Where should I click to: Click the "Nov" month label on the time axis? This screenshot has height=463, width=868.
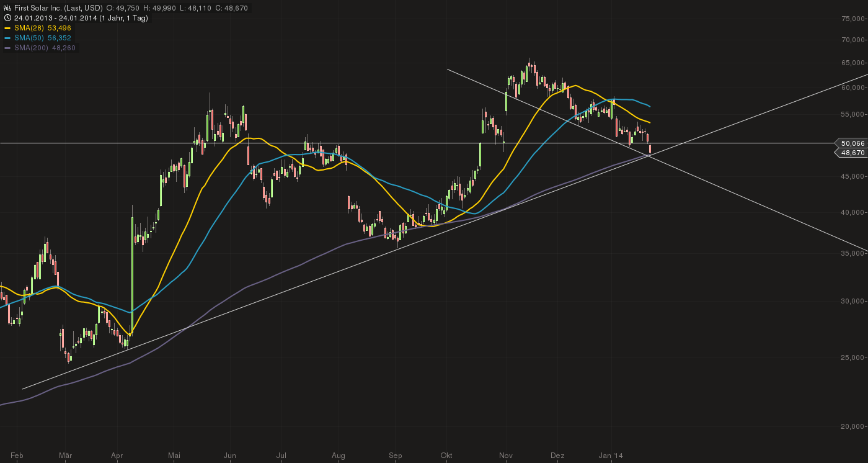506,456
